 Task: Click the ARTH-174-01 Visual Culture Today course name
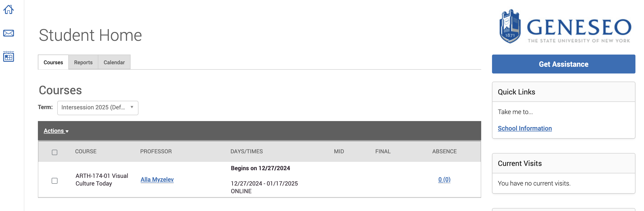[x=101, y=179]
